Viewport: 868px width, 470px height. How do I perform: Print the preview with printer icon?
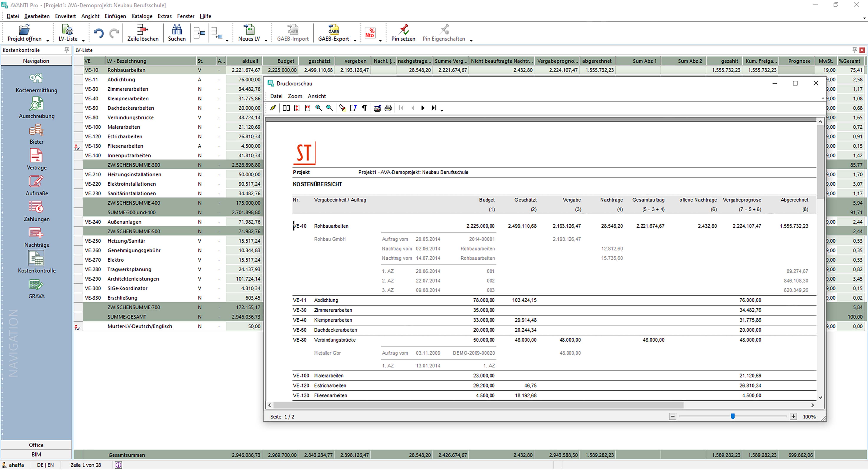388,108
